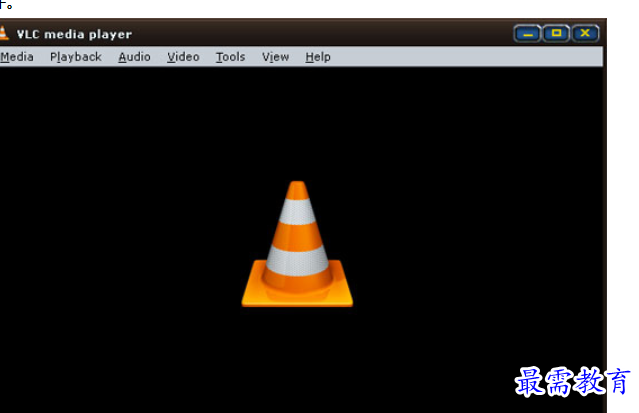This screenshot has height=413, width=639.
Task: Open the View menu
Action: coord(276,57)
